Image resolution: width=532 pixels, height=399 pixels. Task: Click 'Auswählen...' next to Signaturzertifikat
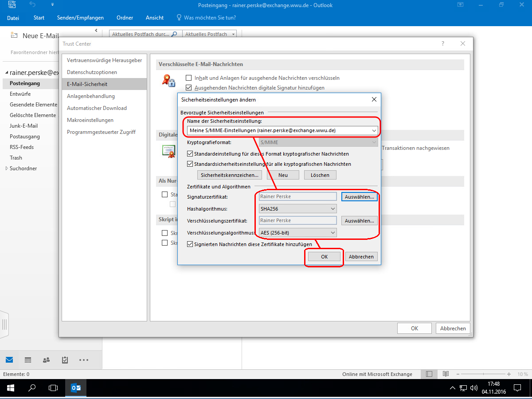click(359, 196)
